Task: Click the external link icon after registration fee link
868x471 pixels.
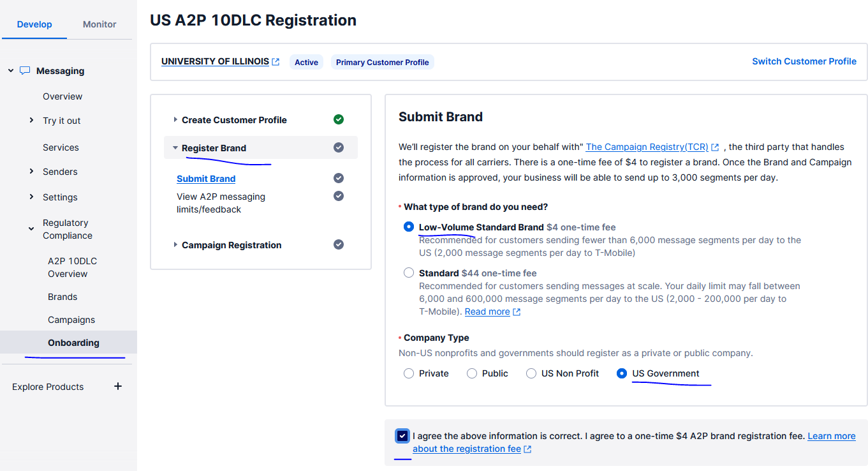Action: (x=527, y=449)
